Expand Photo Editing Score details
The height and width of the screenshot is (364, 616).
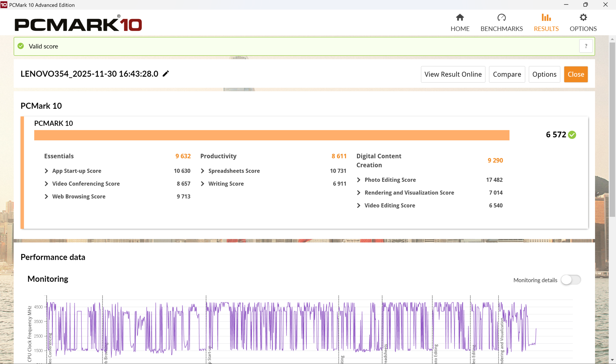[359, 180]
